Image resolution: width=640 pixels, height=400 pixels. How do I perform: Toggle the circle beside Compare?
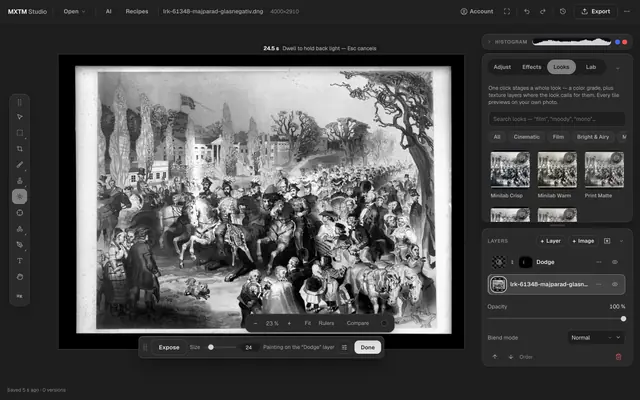point(384,323)
